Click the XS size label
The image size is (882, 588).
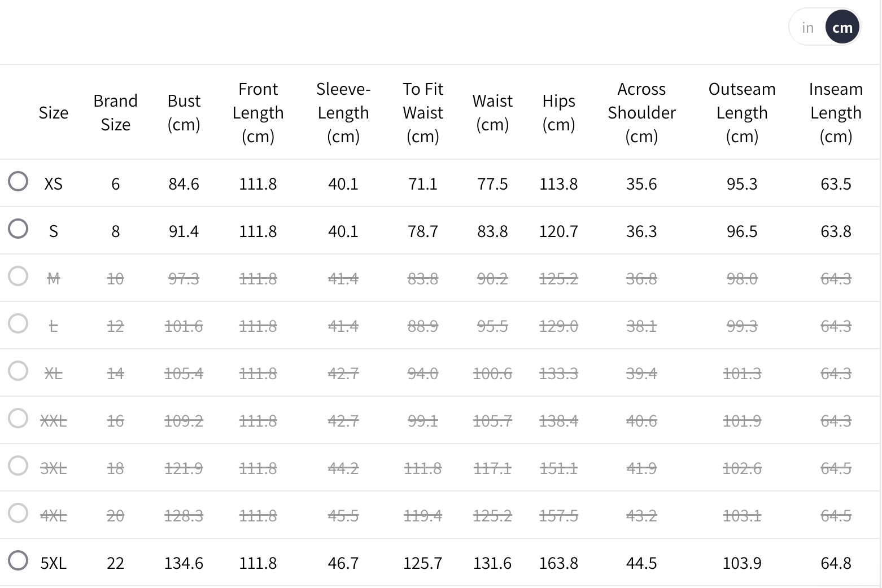pos(54,184)
